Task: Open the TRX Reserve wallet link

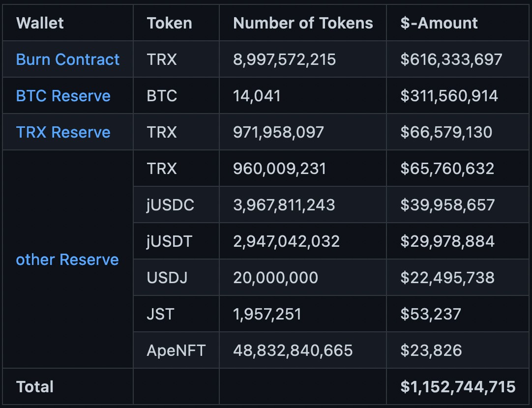Action: pyautogui.click(x=63, y=132)
